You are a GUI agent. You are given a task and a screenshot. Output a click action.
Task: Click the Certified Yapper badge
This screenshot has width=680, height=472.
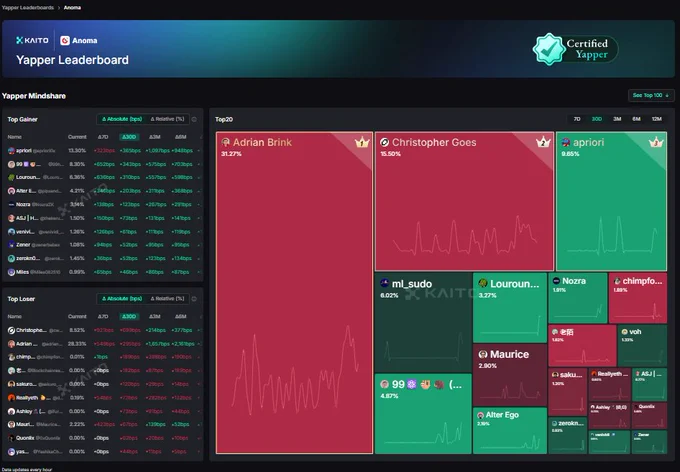[x=575, y=49]
